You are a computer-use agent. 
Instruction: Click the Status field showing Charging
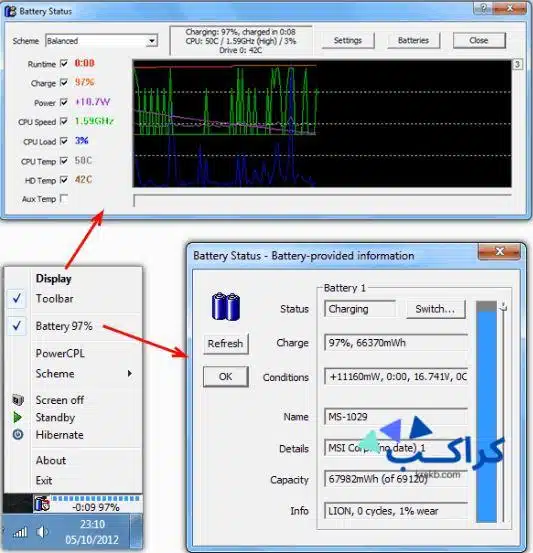click(359, 309)
